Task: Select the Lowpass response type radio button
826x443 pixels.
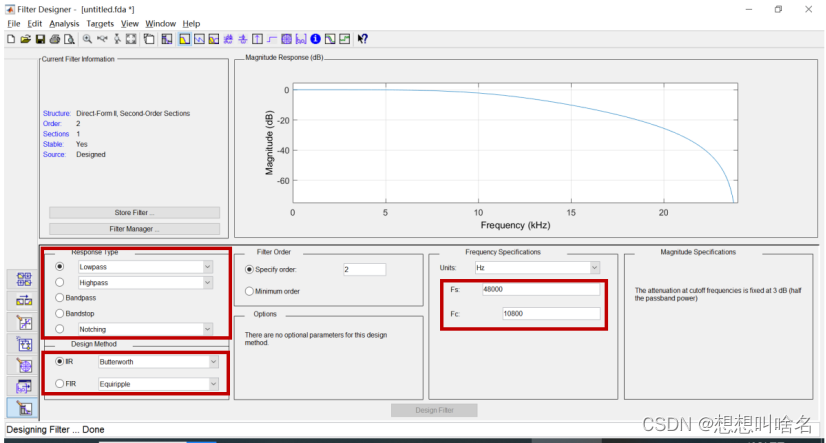Action: point(60,267)
